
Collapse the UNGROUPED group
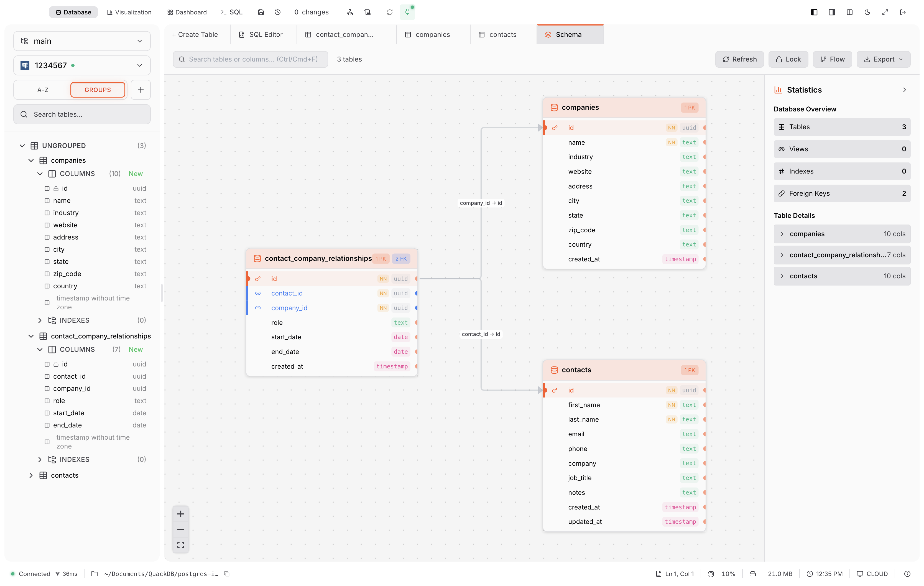coord(22,146)
